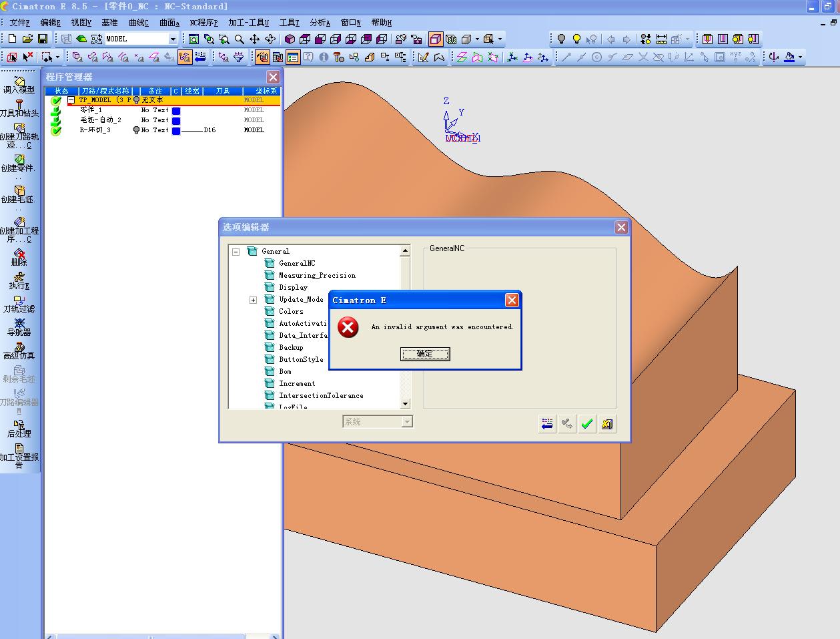The height and width of the screenshot is (639, 840).
Task: Click the blue color swatch of 毛坯-自动_2
Action: (x=176, y=121)
